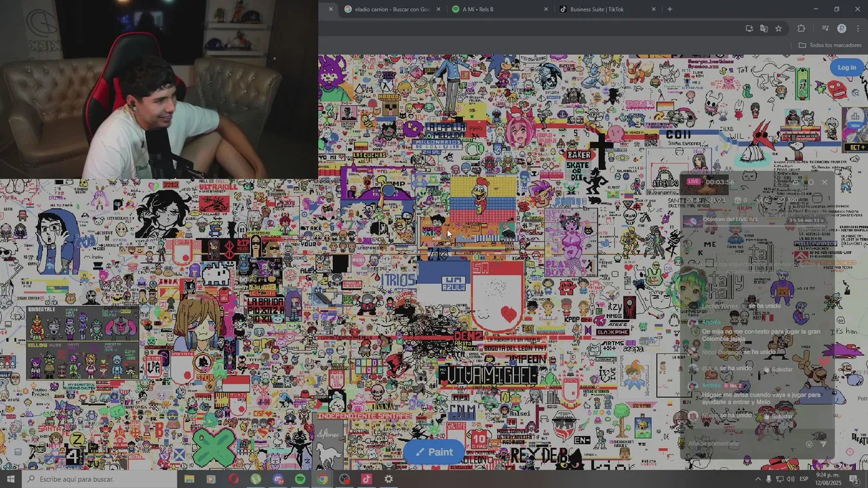The image size is (868, 488).
Task: Click the blue Paint button
Action: point(434,452)
